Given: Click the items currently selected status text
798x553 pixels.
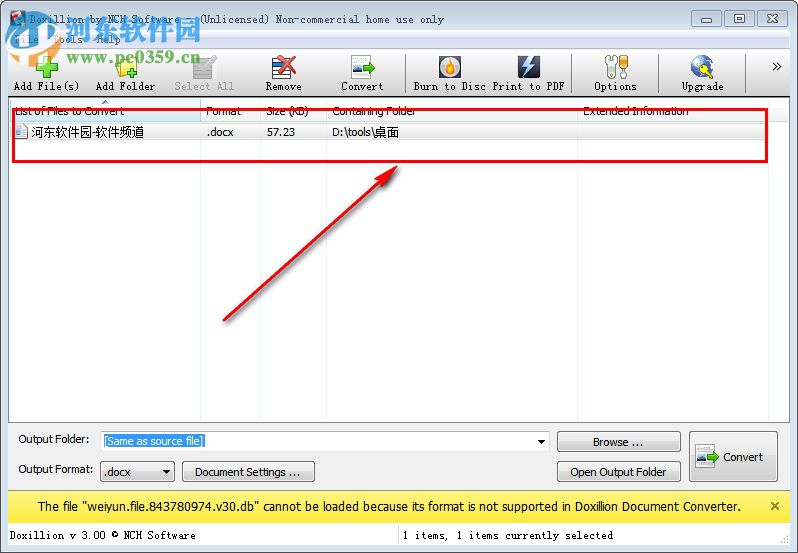Looking at the screenshot, I should [507, 535].
